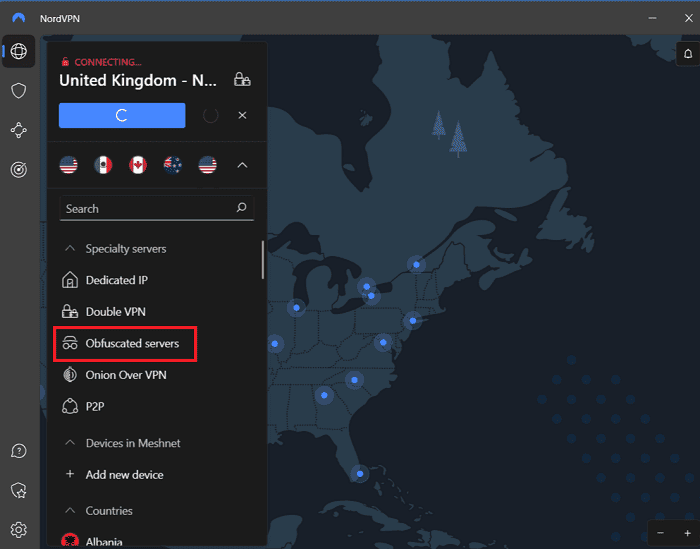700x549 pixels.
Task: Click the blue connecting button
Action: (122, 115)
